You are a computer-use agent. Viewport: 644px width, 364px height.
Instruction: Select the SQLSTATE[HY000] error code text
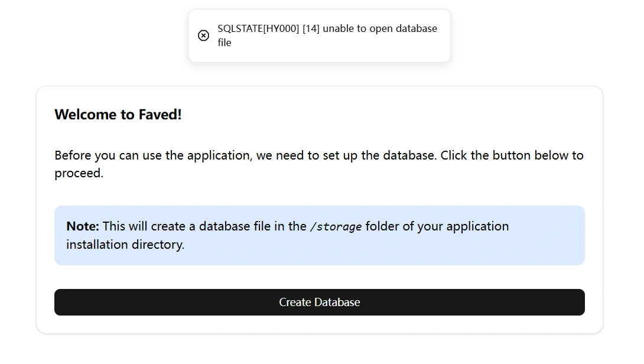point(258,29)
